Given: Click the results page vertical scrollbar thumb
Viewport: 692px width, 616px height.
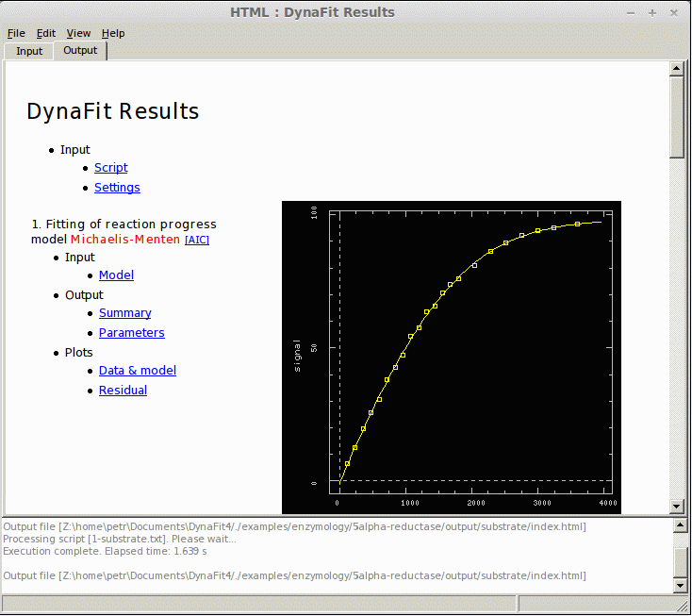Looking at the screenshot, I should click(x=677, y=117).
